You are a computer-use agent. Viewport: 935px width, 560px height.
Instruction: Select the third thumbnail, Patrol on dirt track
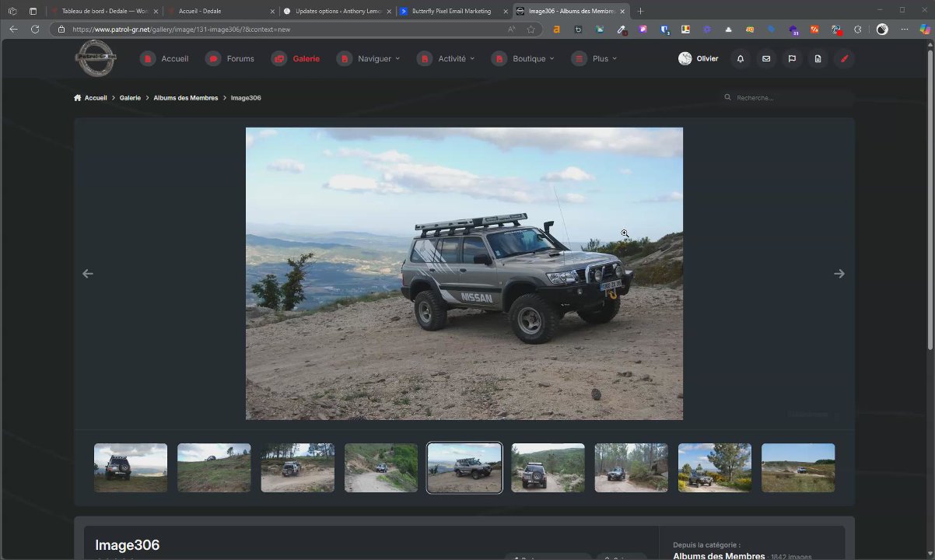[297, 467]
